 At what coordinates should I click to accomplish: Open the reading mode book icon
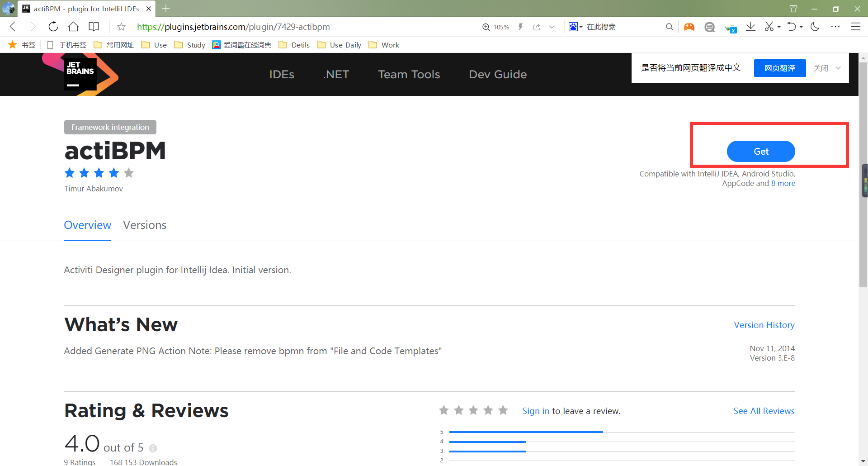(x=94, y=27)
